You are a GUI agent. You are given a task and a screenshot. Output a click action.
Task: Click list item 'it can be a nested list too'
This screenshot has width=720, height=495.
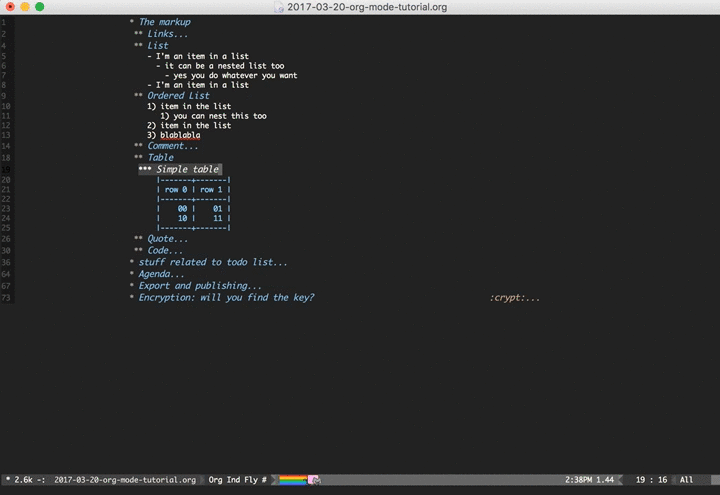point(224,66)
